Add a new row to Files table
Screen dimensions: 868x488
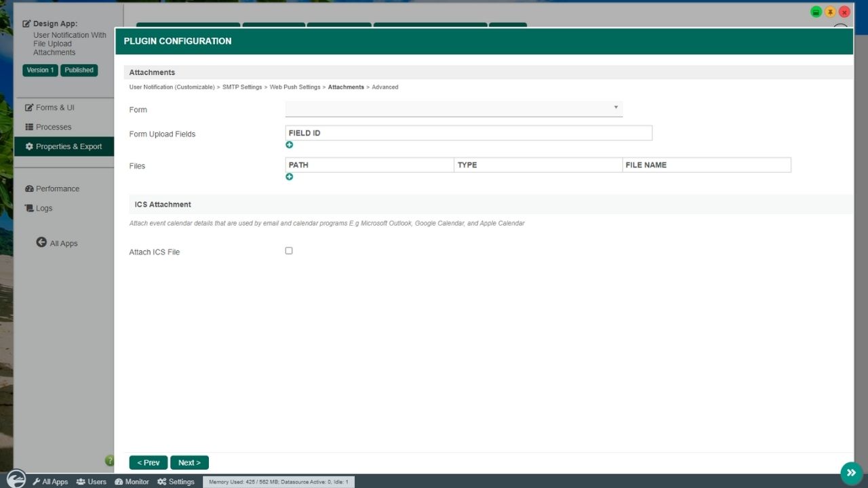(290, 177)
